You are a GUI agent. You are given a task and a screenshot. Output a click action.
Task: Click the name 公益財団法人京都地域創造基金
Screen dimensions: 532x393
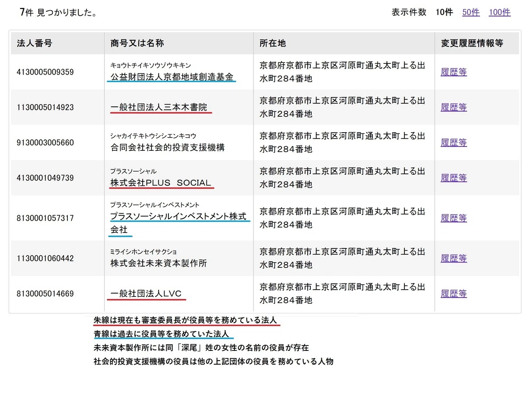coord(172,76)
